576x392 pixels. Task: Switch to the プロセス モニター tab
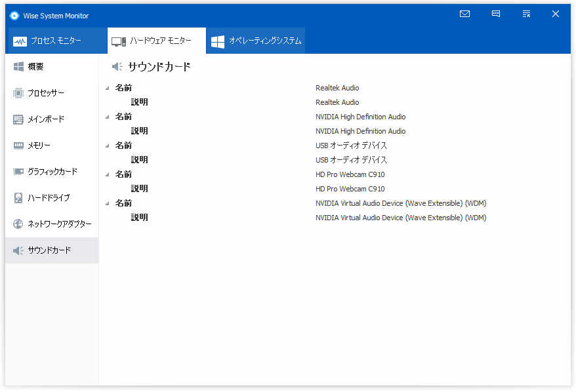tap(57, 41)
